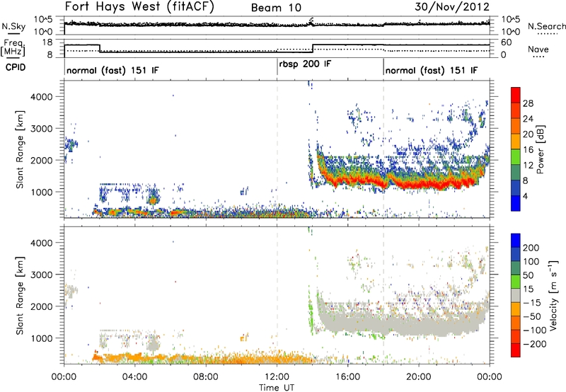Screen dimensions: 566x392
Task: Click the 'N.Search' legend label
Action: click(546, 26)
